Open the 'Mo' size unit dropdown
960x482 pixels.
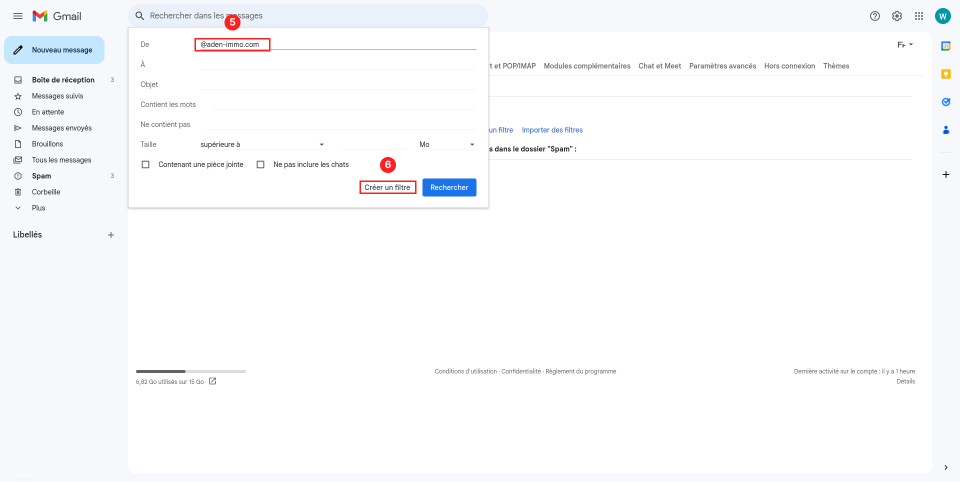click(446, 145)
